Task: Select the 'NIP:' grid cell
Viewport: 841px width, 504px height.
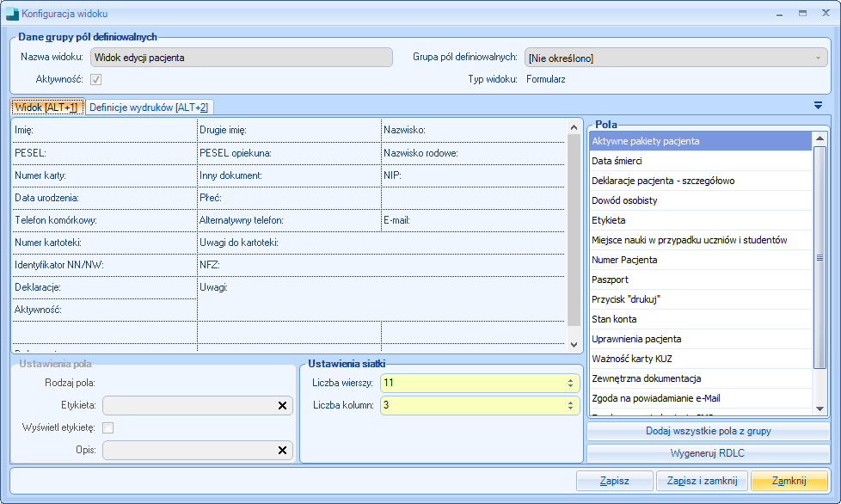Action: pyautogui.click(x=473, y=175)
